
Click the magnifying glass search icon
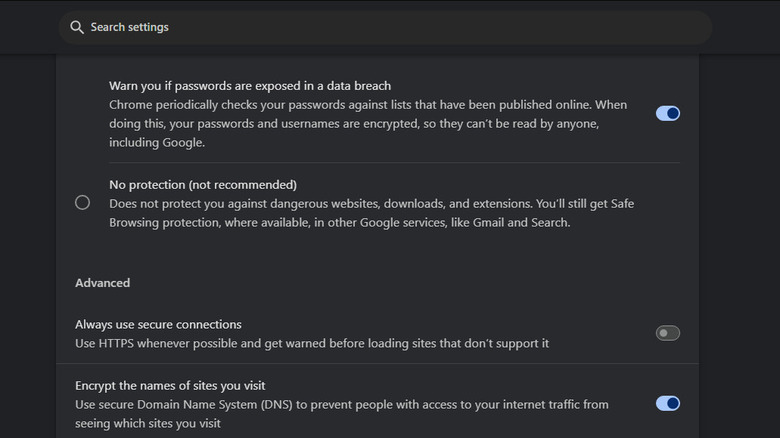(77, 27)
